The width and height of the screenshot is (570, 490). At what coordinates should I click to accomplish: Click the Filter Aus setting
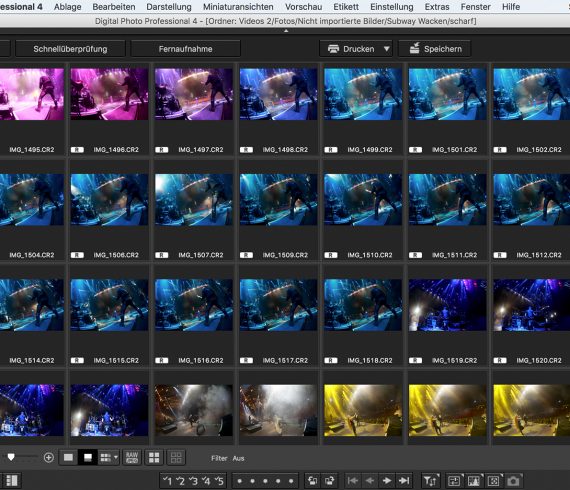(228, 458)
